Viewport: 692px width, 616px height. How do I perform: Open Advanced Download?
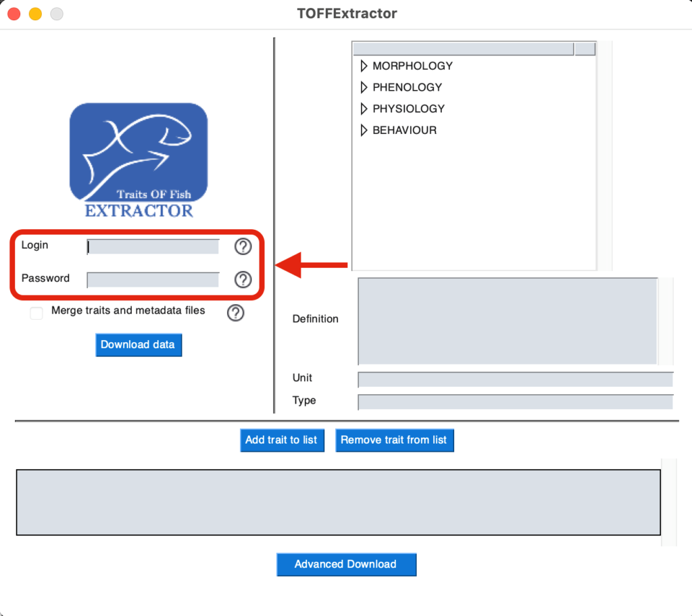346,565
